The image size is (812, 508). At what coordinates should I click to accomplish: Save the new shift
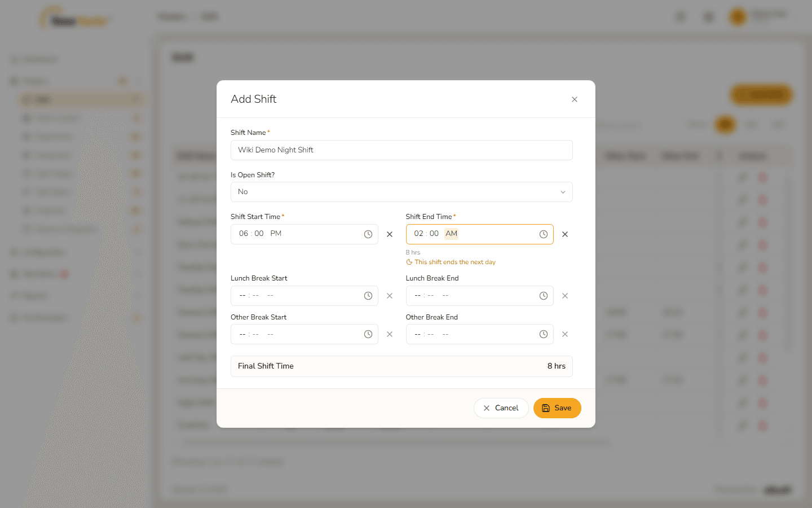pos(557,408)
